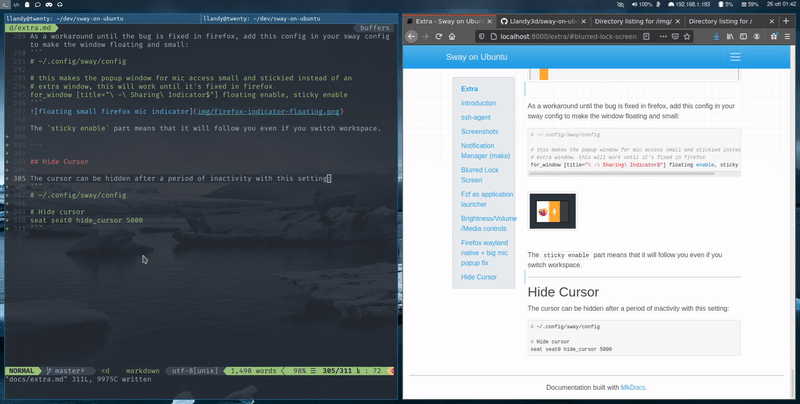Image resolution: width=800 pixels, height=404 pixels.
Task: Show the Firefox sidebars icon
Action: pyautogui.click(x=743, y=37)
